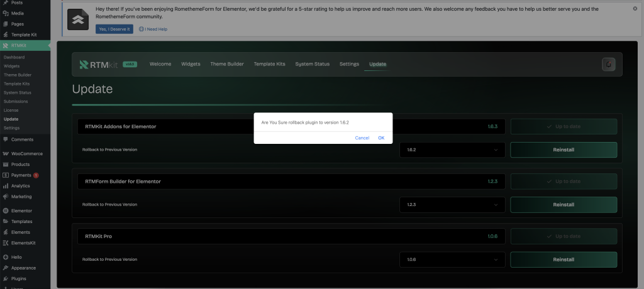The height and width of the screenshot is (289, 644).
Task: Reinstall RTMKit Pro plugin
Action: pos(563,259)
